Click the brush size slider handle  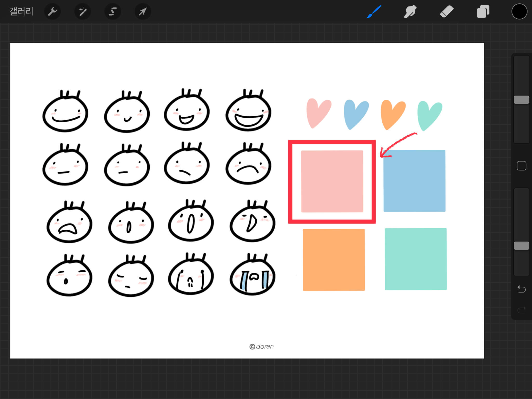[x=521, y=100]
